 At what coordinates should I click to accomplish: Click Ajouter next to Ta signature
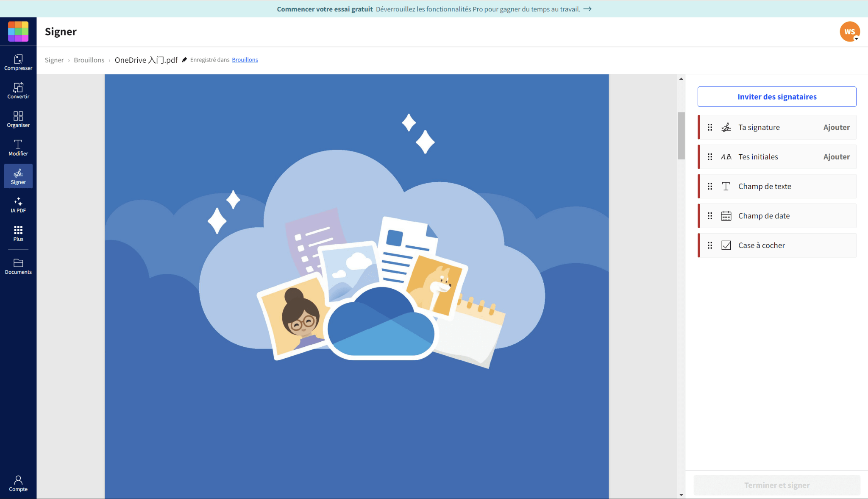pos(836,127)
